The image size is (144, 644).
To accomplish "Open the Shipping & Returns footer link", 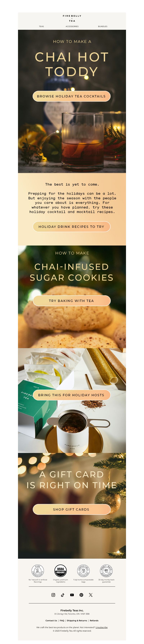I will 77,620.
